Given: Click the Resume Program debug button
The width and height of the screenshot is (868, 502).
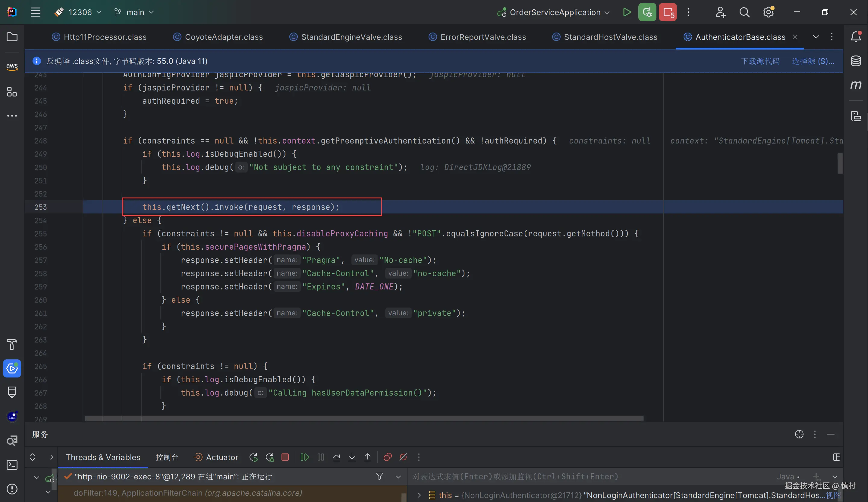Looking at the screenshot, I should coord(304,457).
